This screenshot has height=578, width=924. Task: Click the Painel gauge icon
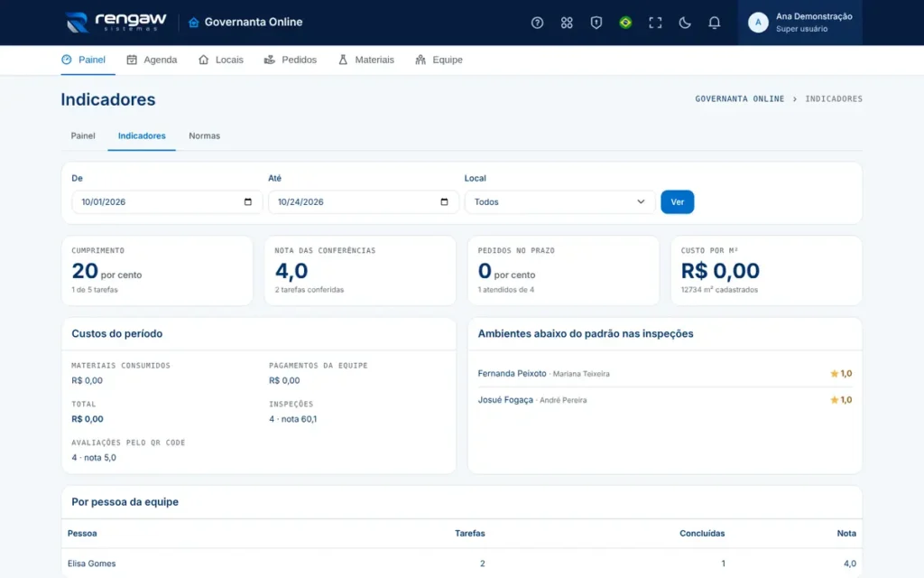tap(67, 60)
